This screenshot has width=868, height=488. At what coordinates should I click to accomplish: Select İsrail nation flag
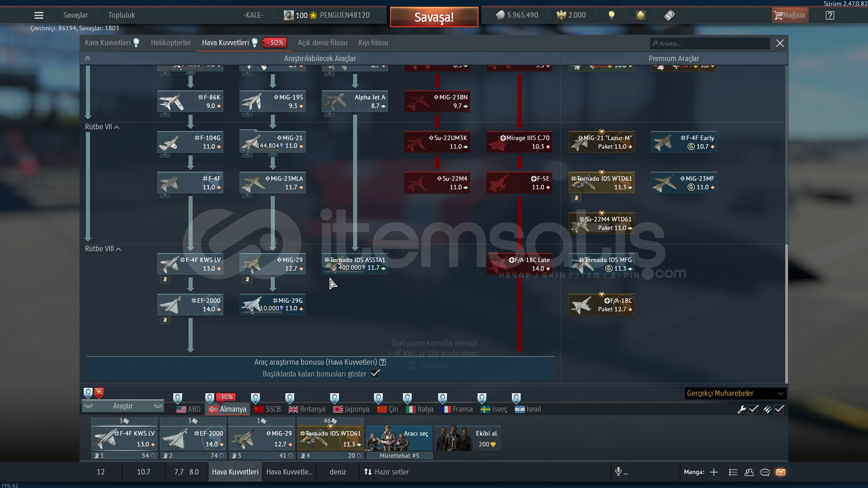point(528,409)
